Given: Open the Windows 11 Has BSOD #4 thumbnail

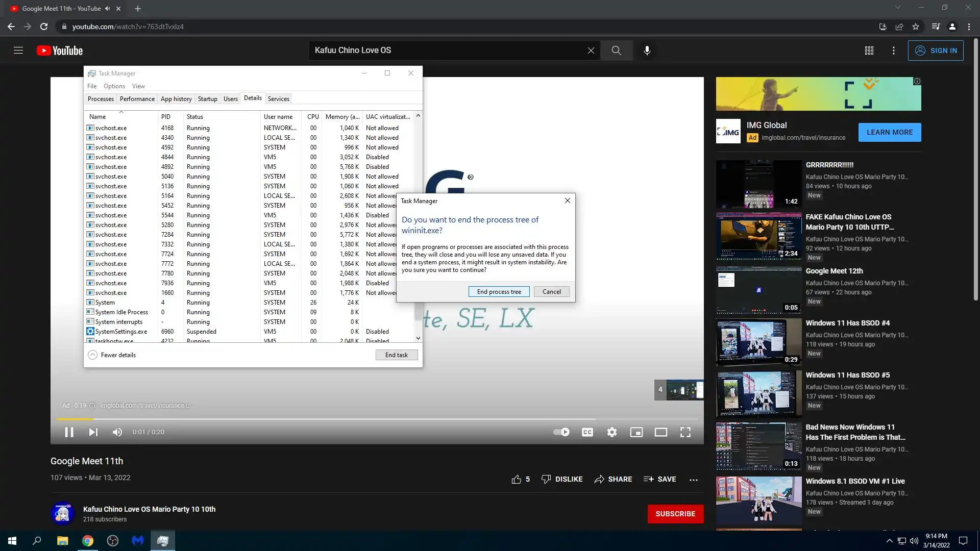Looking at the screenshot, I should (x=758, y=342).
